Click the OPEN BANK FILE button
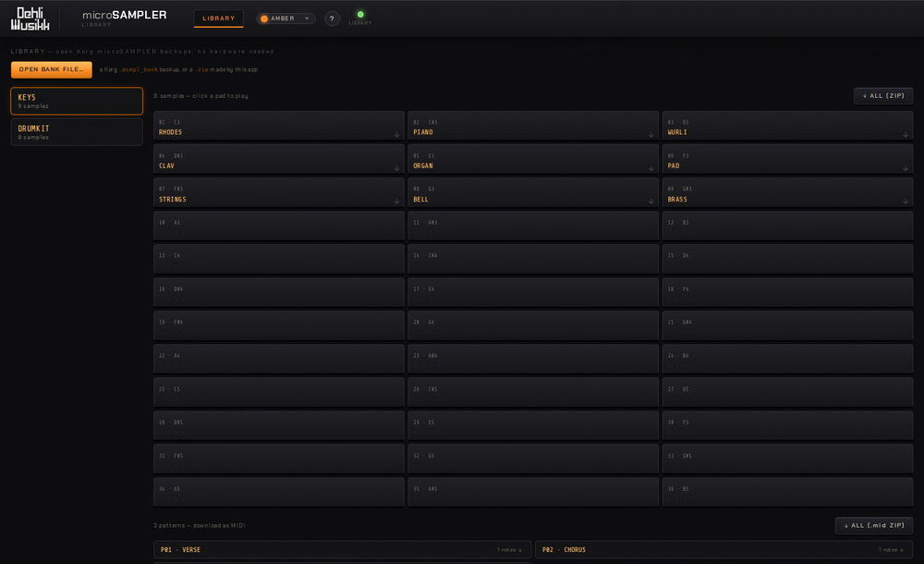The height and width of the screenshot is (564, 924). (x=51, y=69)
